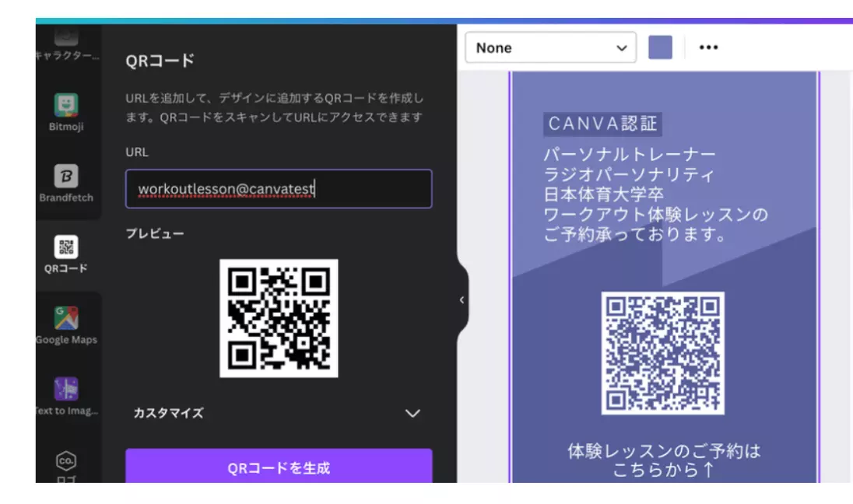
Task: Select the QR code on the design canvas
Action: [662, 353]
